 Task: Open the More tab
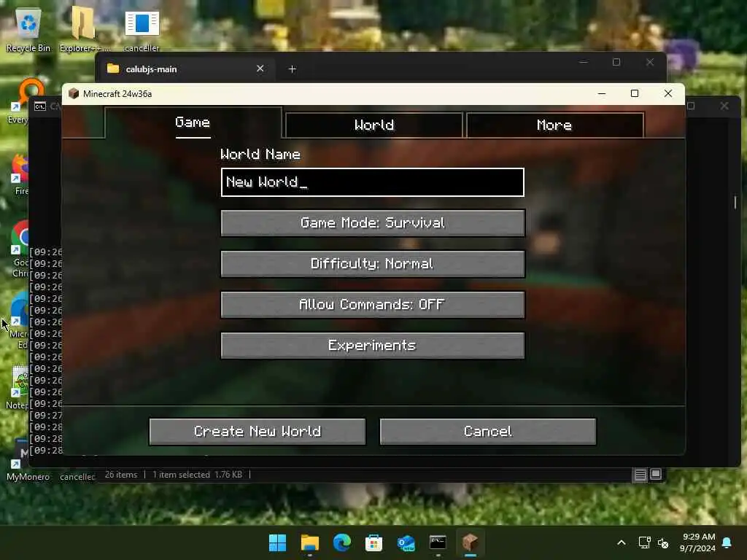[x=554, y=125]
